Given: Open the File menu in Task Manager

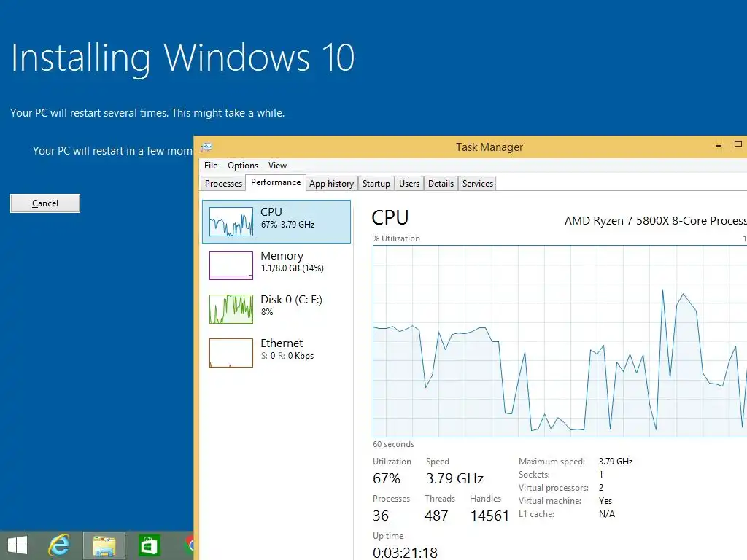Looking at the screenshot, I should click(x=211, y=166).
